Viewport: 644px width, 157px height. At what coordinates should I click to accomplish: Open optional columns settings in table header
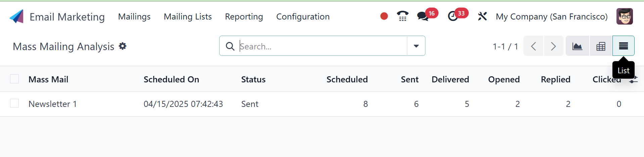click(633, 80)
